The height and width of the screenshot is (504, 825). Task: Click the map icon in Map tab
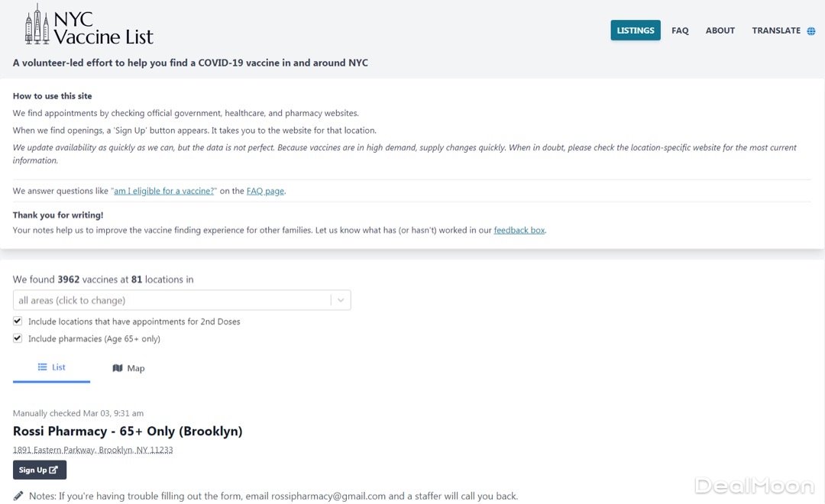point(117,368)
